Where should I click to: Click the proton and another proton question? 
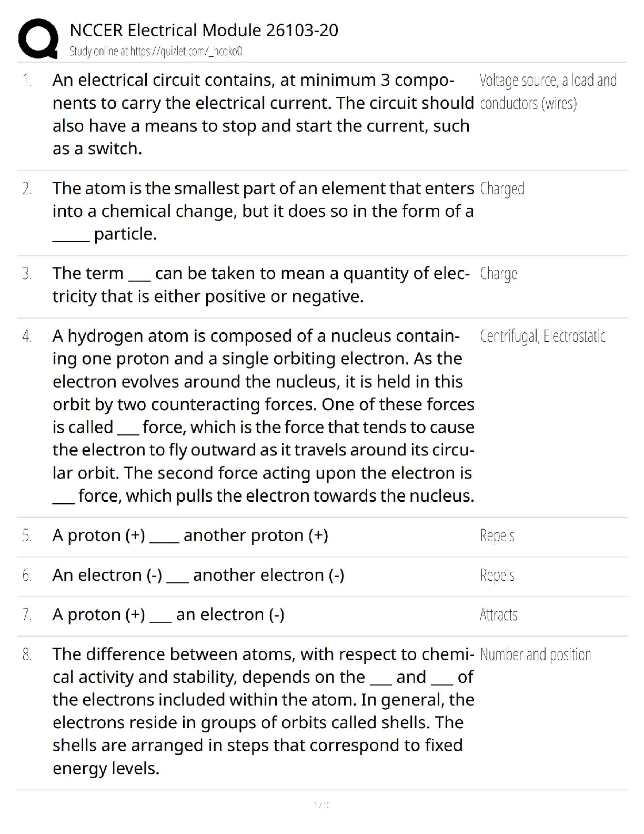click(190, 535)
